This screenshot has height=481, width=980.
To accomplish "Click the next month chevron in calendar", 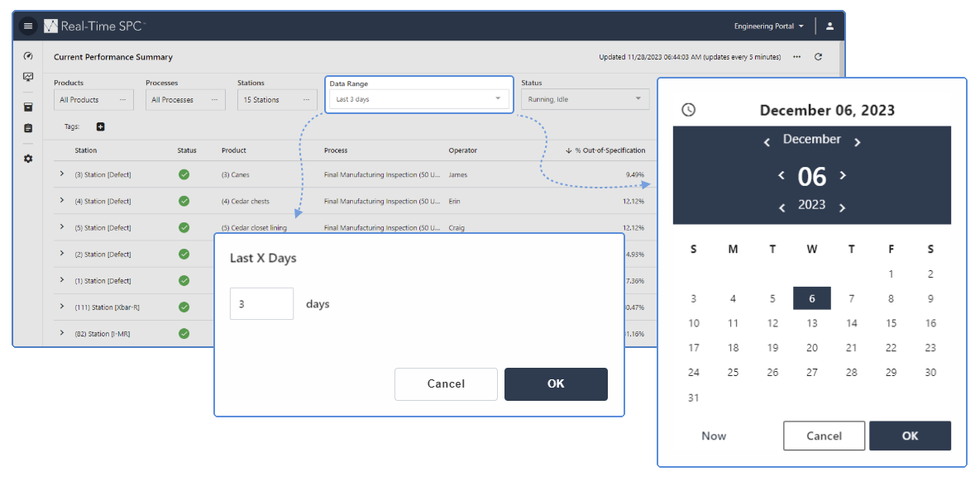I will pyautogui.click(x=858, y=140).
